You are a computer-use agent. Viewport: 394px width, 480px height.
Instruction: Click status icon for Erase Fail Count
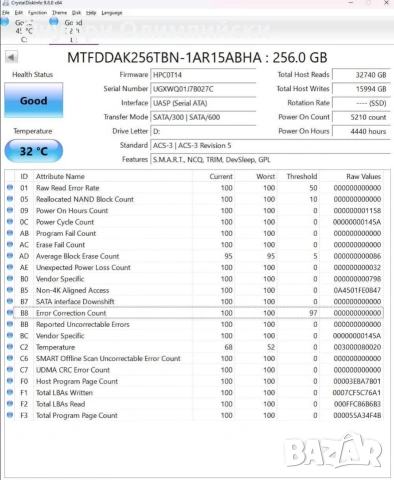10,244
